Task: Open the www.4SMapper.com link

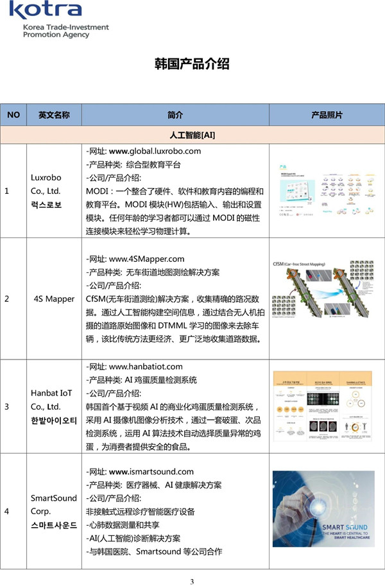Action: tap(146, 259)
